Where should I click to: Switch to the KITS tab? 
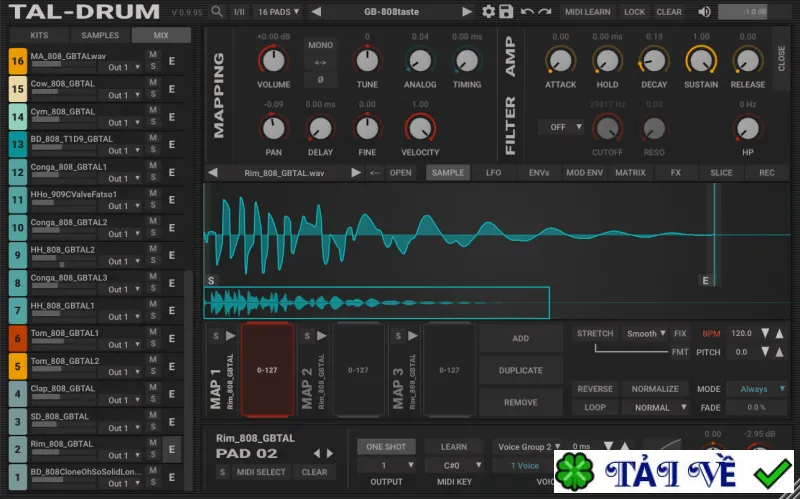39,35
